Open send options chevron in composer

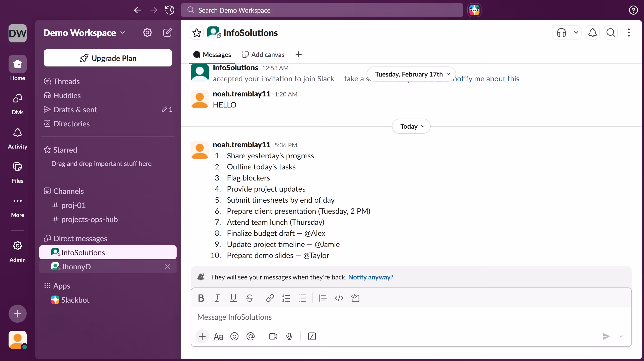click(x=621, y=336)
